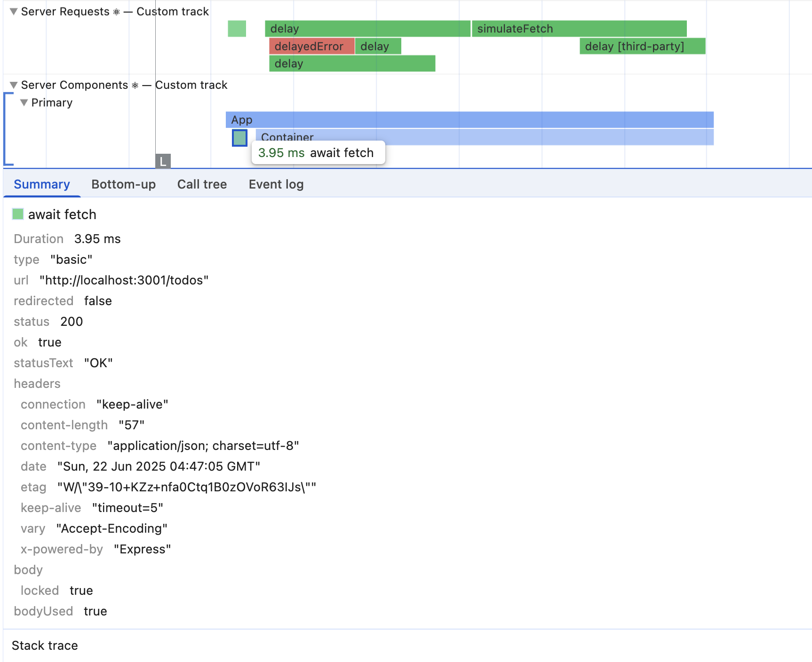Switch to the Summary tab
Viewport: 812px width, 662px height.
click(x=42, y=184)
